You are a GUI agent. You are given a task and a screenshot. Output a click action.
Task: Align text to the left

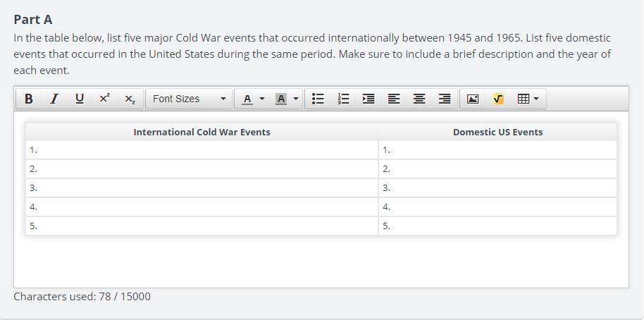(x=394, y=99)
